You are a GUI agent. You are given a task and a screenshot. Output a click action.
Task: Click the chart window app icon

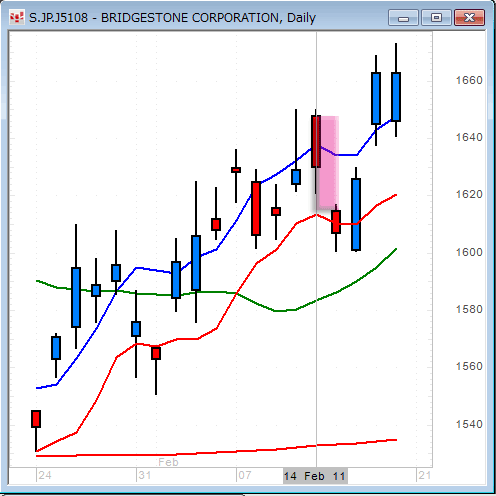pos(16,17)
